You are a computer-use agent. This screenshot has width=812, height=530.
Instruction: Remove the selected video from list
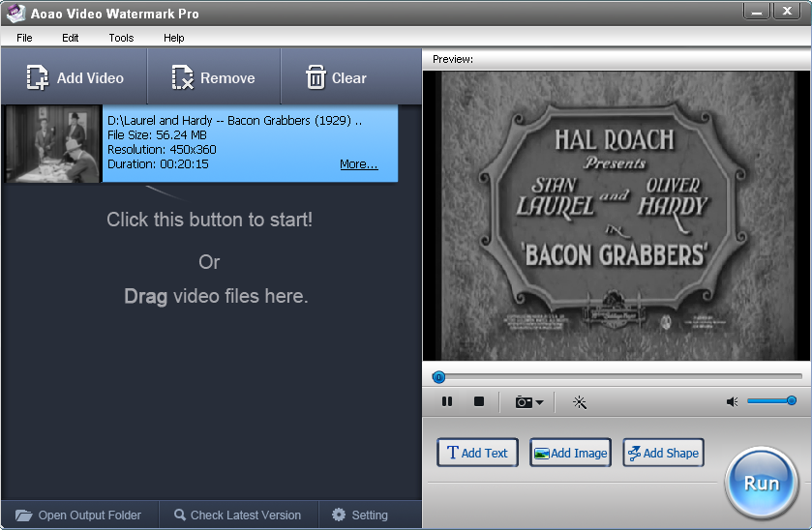[x=213, y=78]
